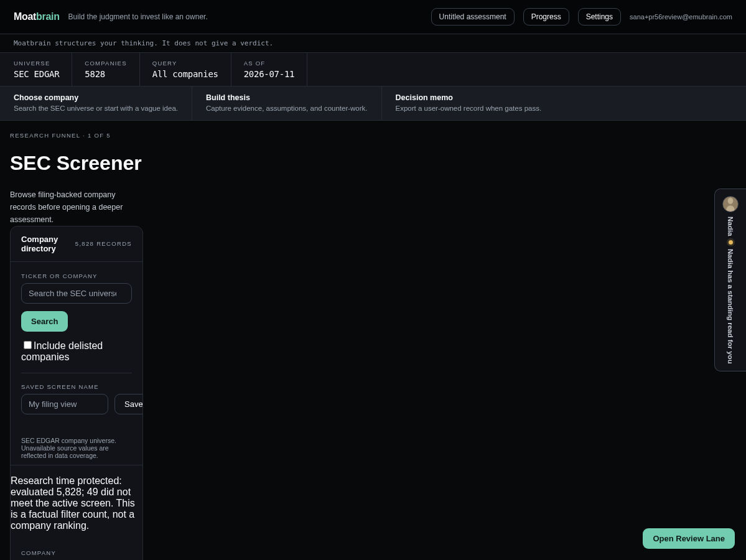The width and height of the screenshot is (746, 560).
Task: Click the Save button for saved screen
Action: (129, 404)
